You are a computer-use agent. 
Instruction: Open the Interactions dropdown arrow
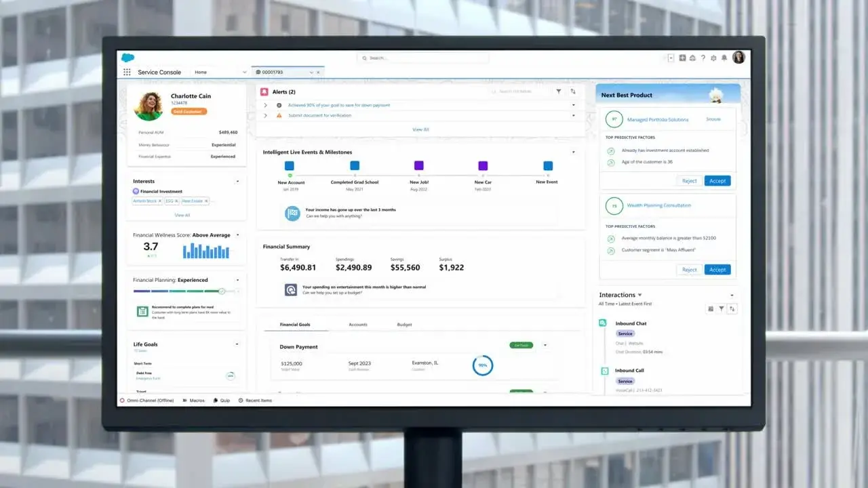tap(638, 295)
